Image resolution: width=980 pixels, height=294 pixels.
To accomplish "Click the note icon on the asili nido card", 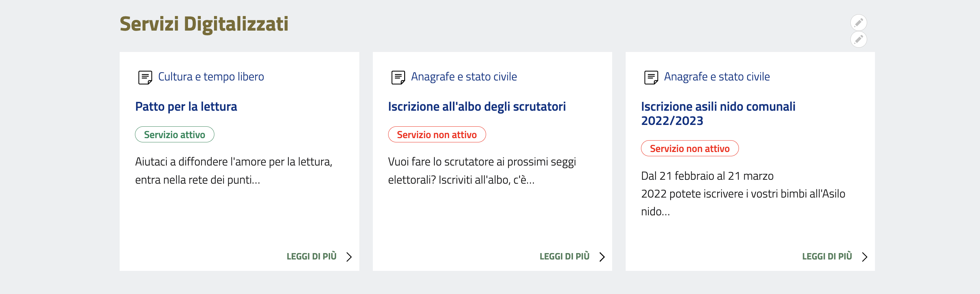I will click(x=651, y=77).
